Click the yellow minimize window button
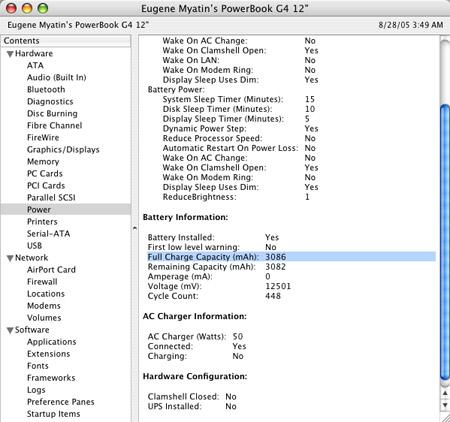450x422 pixels. point(27,8)
